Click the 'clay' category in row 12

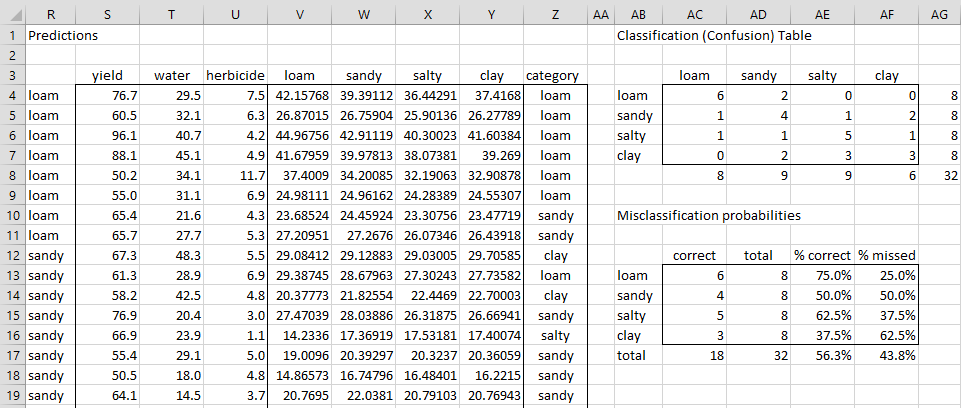click(x=555, y=255)
